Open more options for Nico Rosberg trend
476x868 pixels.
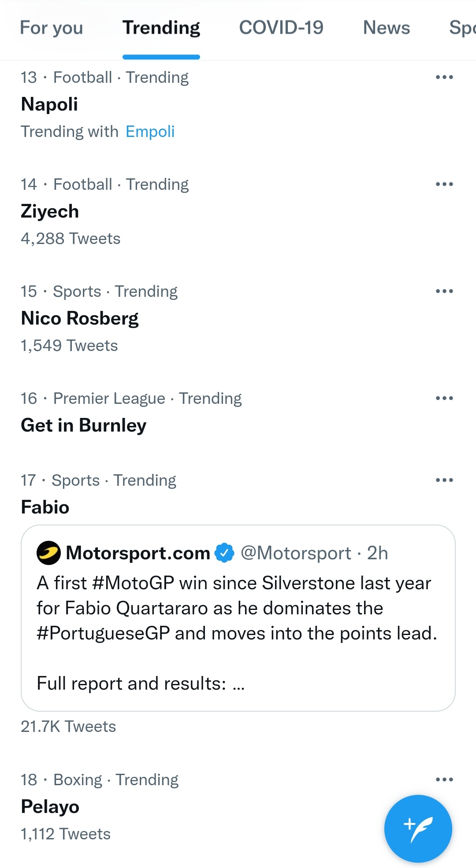[x=444, y=292]
